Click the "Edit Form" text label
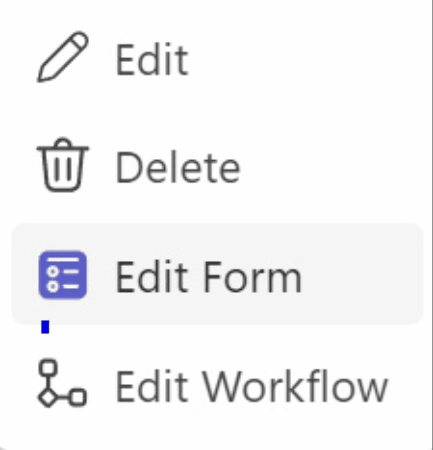Screen dimensions: 433x450 (209, 277)
